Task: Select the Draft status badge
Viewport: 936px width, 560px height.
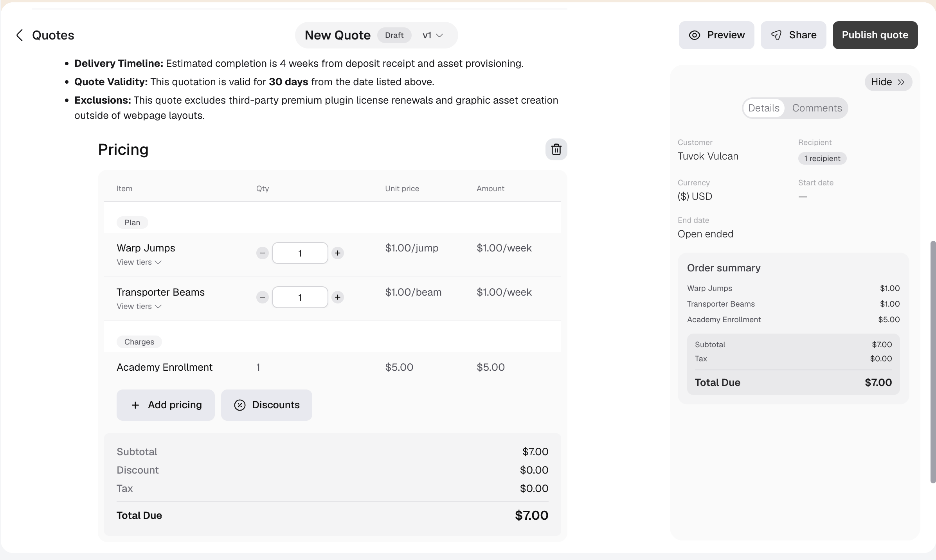Action: coord(394,35)
